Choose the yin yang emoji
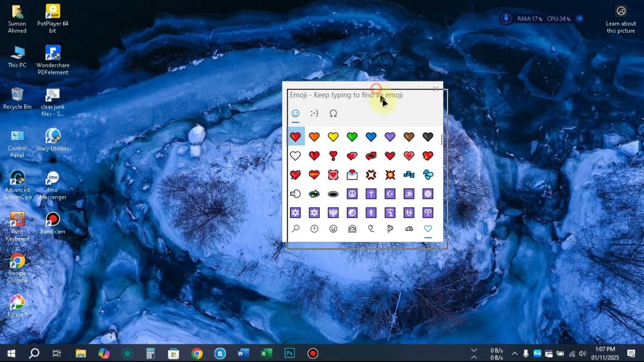The width and height of the screenshot is (644, 362). (352, 213)
